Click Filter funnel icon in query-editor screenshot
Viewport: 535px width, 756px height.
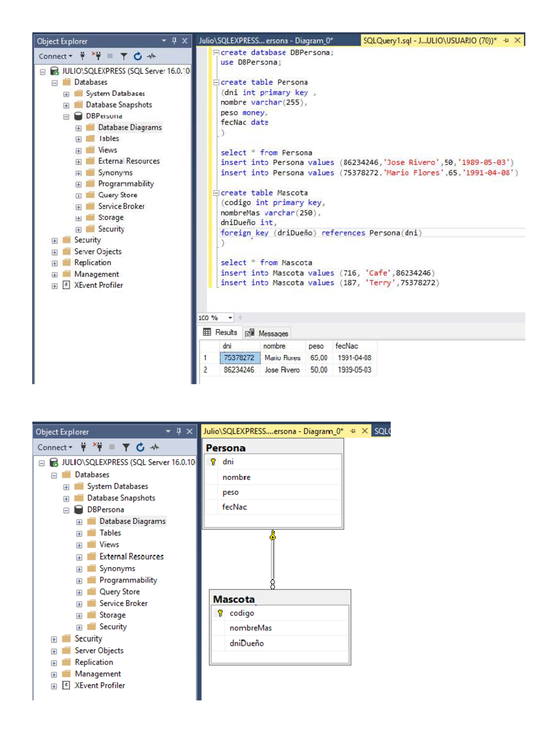[124, 56]
